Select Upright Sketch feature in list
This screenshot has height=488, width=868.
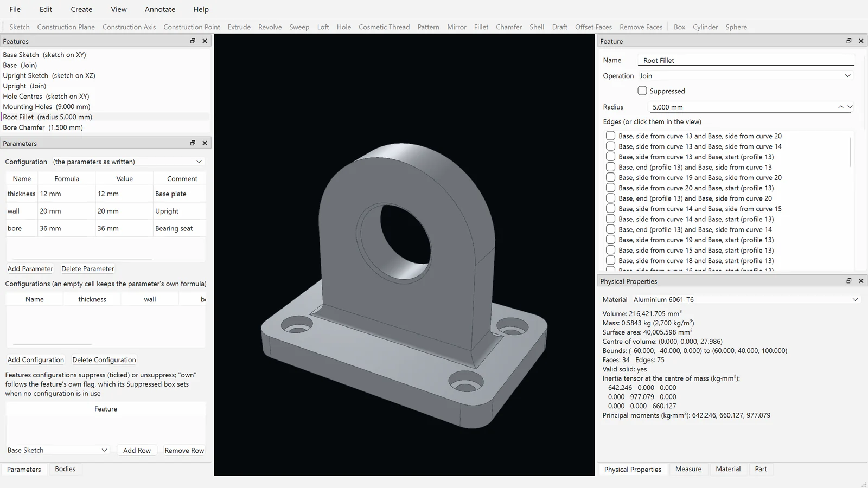click(x=105, y=75)
